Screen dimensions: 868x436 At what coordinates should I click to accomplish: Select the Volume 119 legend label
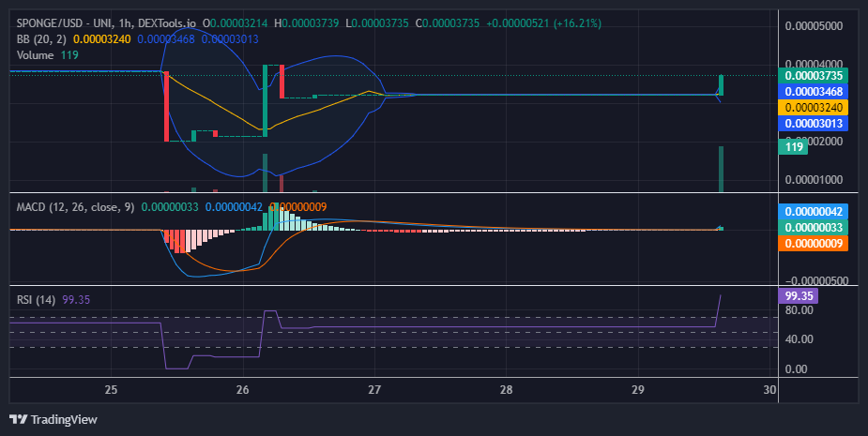pos(48,55)
